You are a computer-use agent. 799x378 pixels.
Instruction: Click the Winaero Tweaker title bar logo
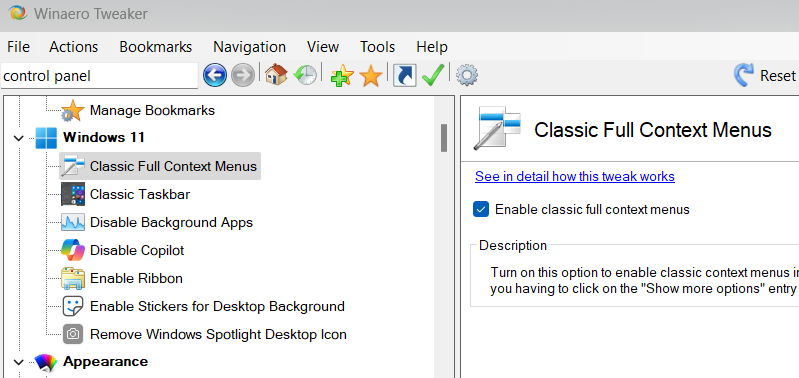[x=18, y=13]
